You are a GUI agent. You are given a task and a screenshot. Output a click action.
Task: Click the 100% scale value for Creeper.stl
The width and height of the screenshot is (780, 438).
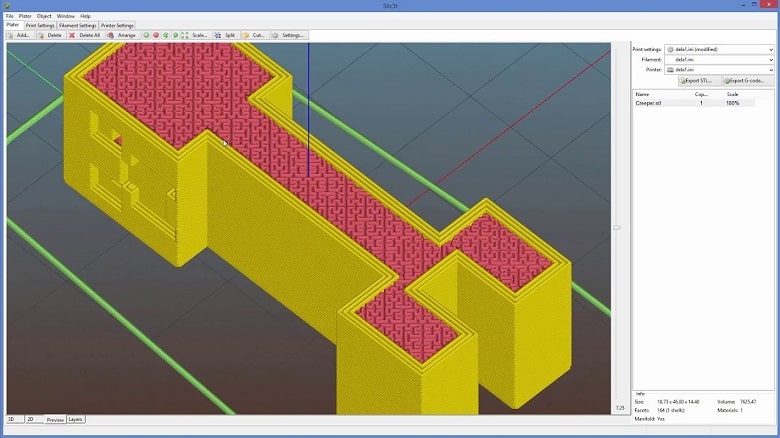[732, 103]
